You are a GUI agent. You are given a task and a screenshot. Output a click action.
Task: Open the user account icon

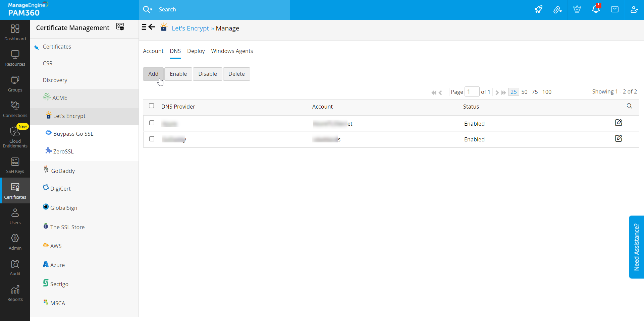pos(634,9)
